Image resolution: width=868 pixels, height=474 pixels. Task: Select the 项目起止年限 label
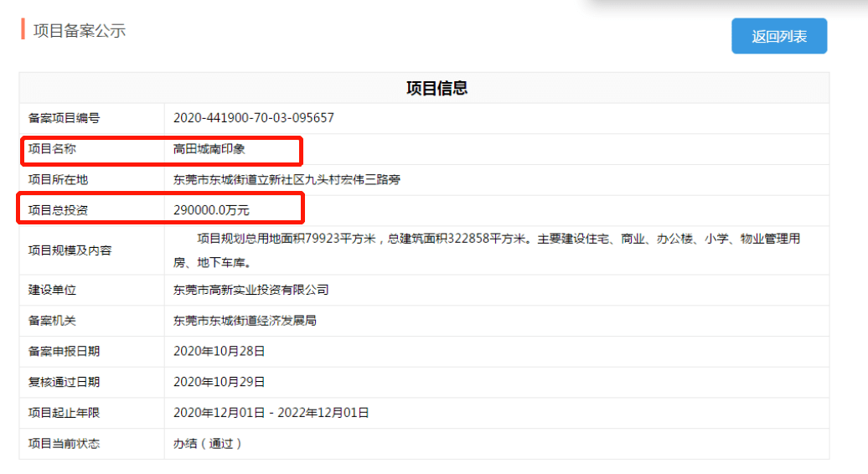pos(64,413)
